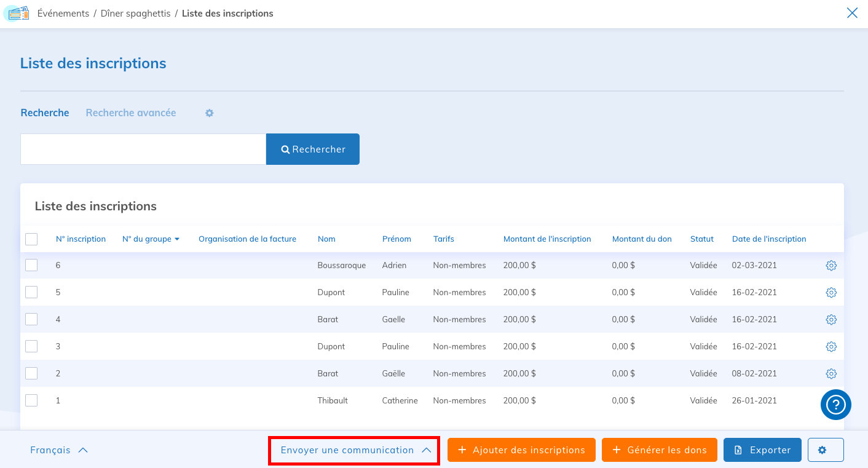The height and width of the screenshot is (468, 868).
Task: Click into the search text field
Action: coord(143,149)
